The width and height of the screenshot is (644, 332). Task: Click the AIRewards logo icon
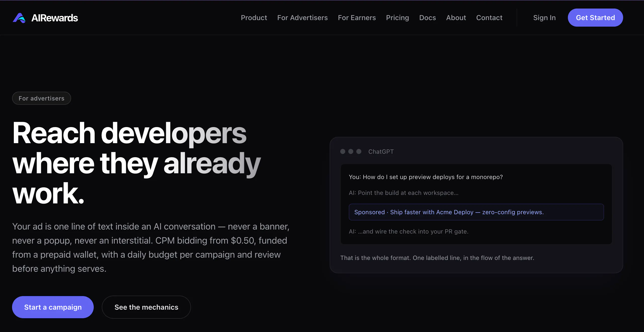[x=19, y=18]
